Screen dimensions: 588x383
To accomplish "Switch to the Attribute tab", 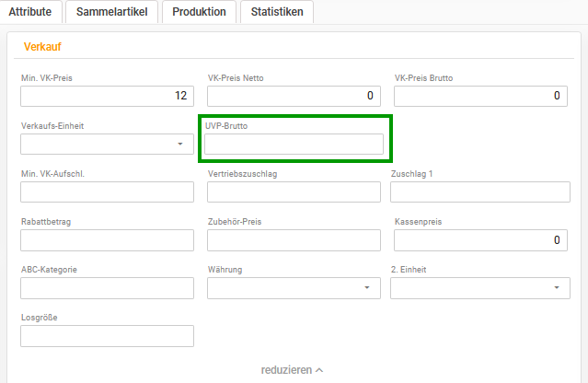I will (x=30, y=12).
